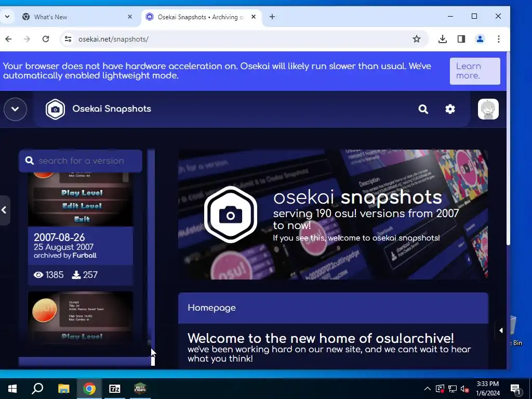Click the muted volume tray icon
Viewport: 532px width, 399px height.
coord(465,389)
